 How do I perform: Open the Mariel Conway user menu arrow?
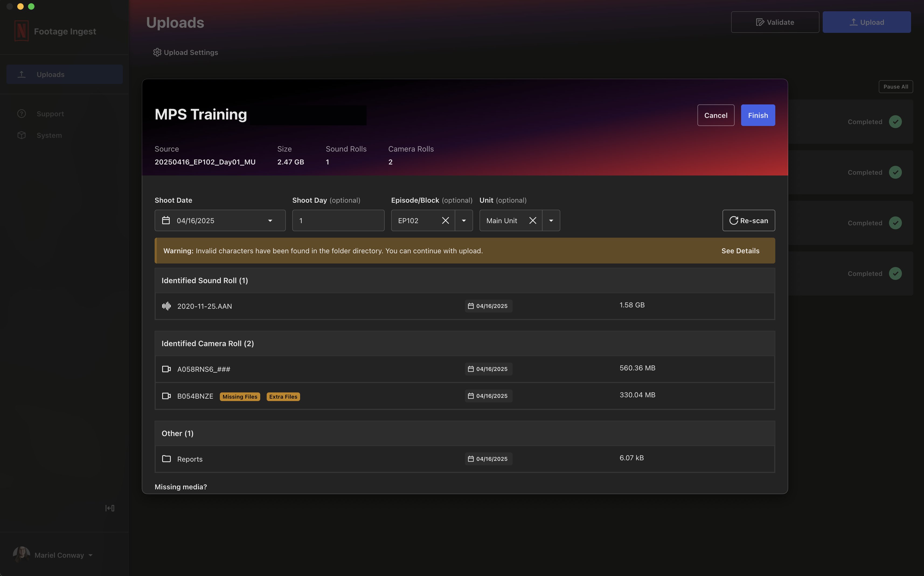(91, 555)
